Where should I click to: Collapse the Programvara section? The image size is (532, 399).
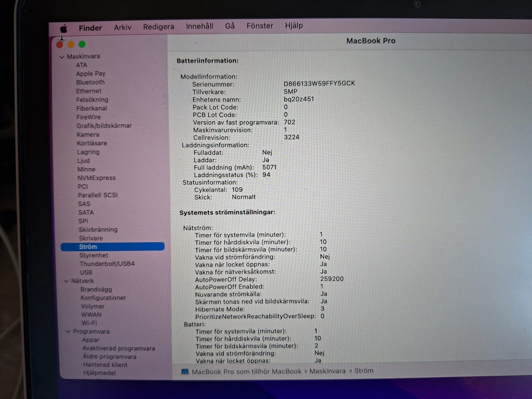point(68,331)
